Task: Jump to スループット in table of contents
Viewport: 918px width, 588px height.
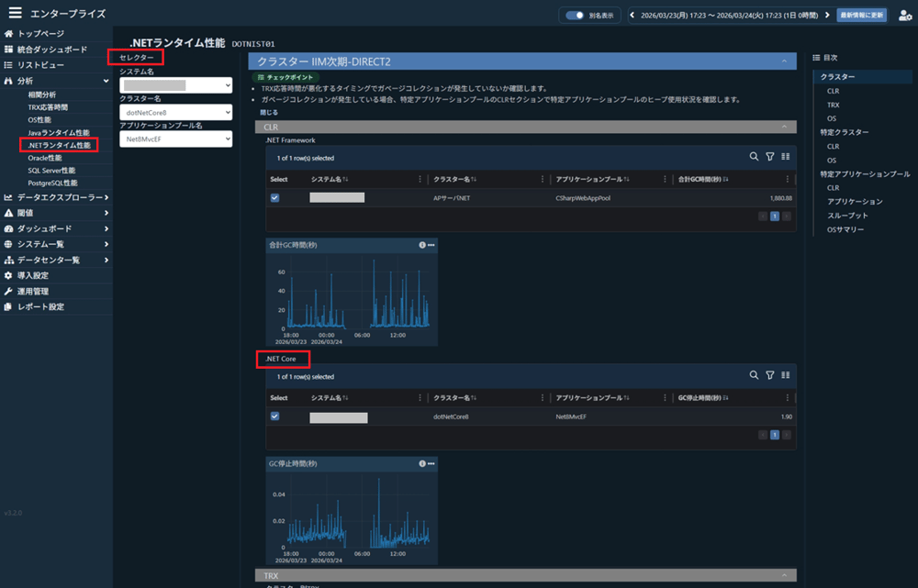Action: tap(846, 216)
